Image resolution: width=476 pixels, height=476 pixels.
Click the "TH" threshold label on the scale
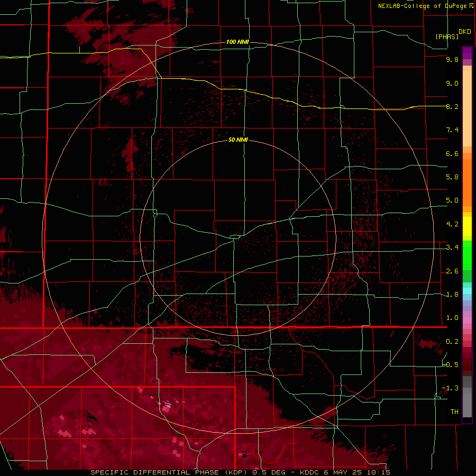click(454, 412)
